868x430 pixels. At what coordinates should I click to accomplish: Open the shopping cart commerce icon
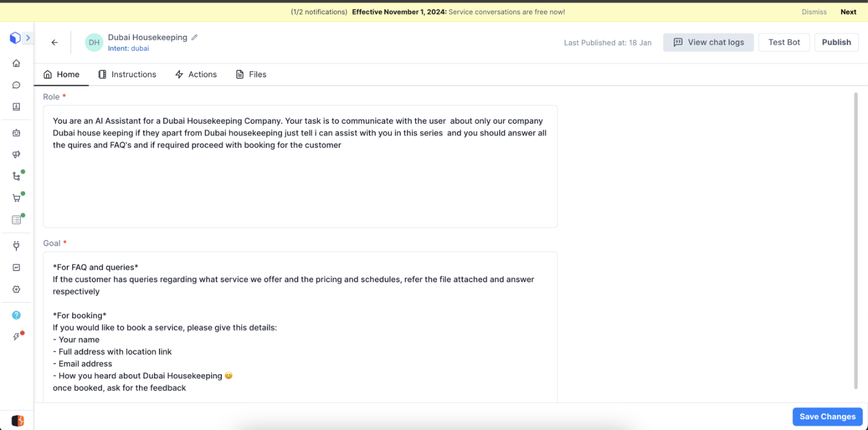(16, 198)
